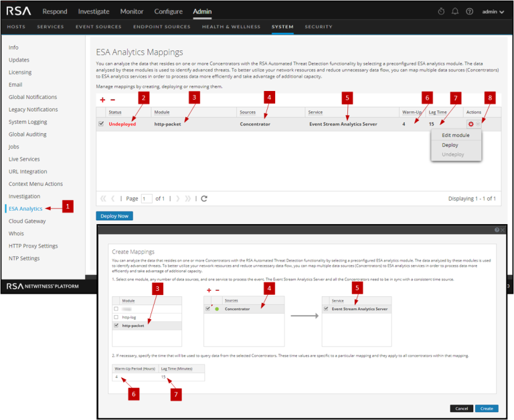The height and width of the screenshot is (420, 514).
Task: Add a new mapping with the plus icon above the Status column
Action: tap(102, 100)
